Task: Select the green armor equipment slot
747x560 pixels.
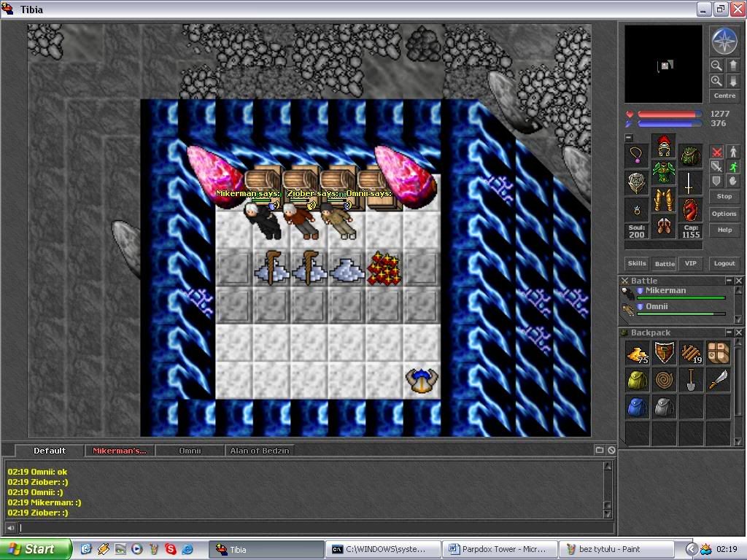Action: tap(664, 173)
